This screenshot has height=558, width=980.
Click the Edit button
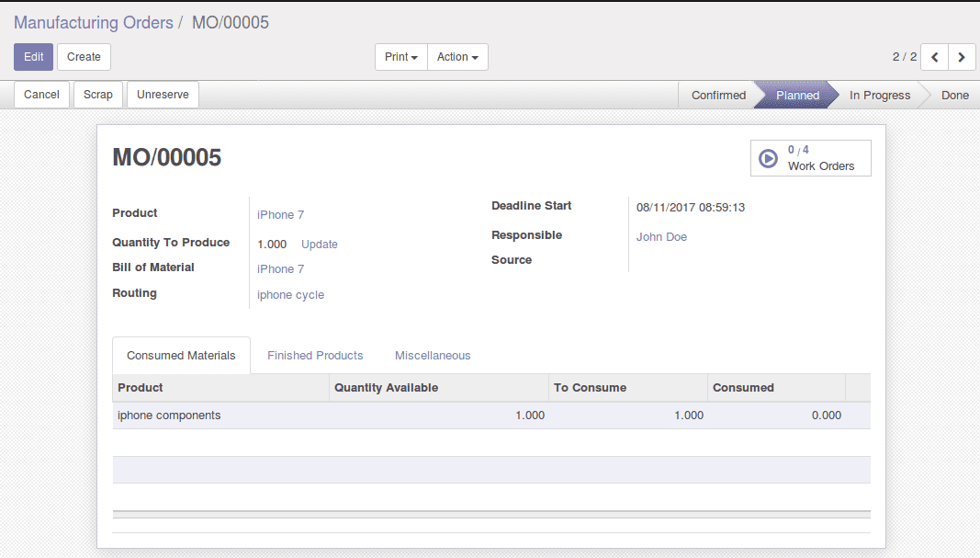click(x=34, y=57)
